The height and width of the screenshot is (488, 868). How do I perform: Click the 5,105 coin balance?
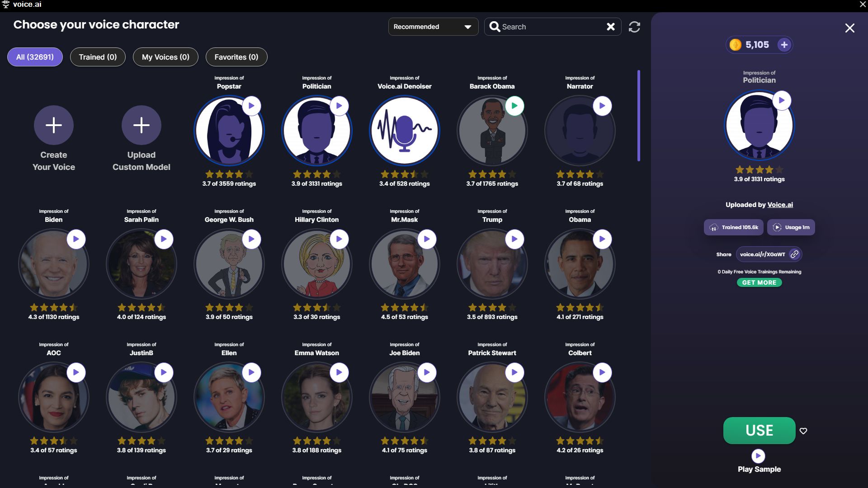pos(757,45)
